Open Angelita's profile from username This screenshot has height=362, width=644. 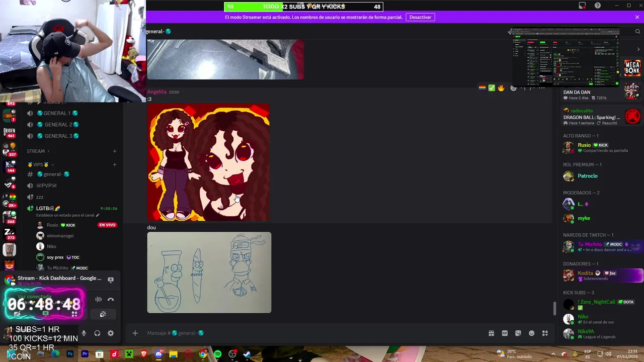coord(157,92)
